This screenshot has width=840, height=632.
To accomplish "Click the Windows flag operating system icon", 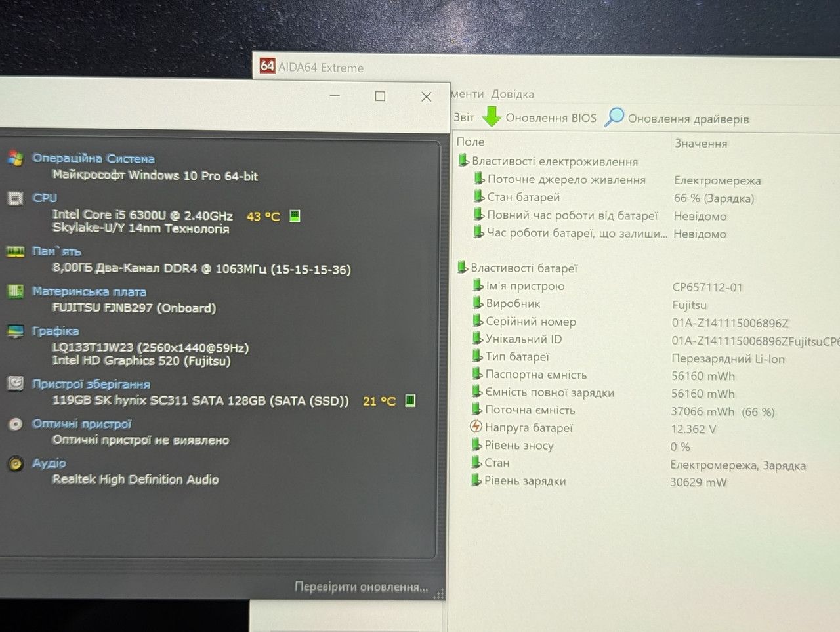I will click(x=16, y=158).
